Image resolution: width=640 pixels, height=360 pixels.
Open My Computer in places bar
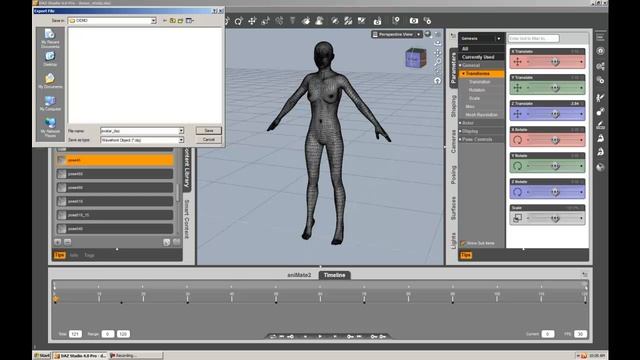[50, 103]
